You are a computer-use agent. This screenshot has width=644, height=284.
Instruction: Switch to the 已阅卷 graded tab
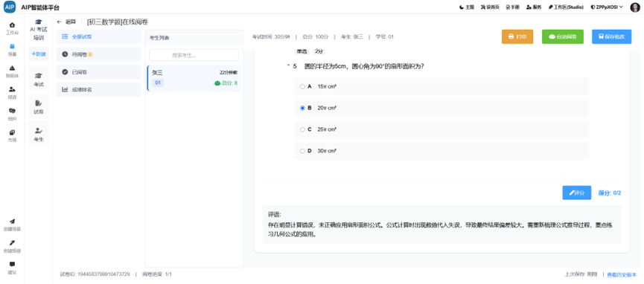click(98, 72)
